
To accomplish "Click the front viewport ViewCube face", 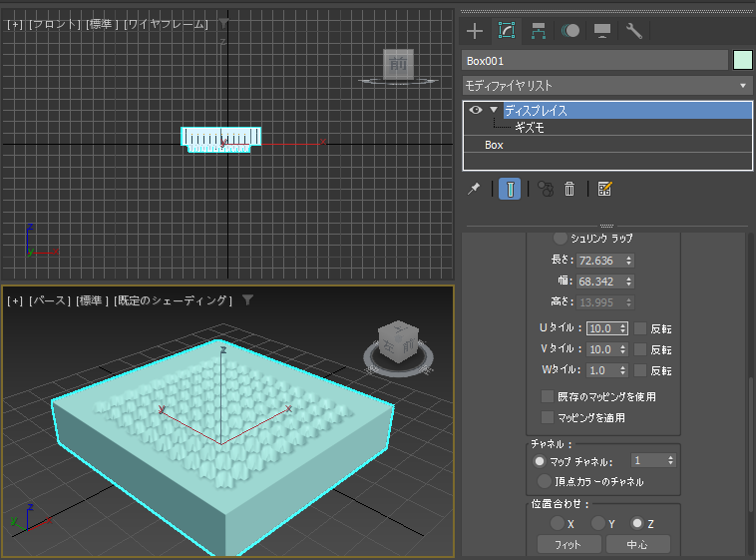I will click(x=398, y=64).
